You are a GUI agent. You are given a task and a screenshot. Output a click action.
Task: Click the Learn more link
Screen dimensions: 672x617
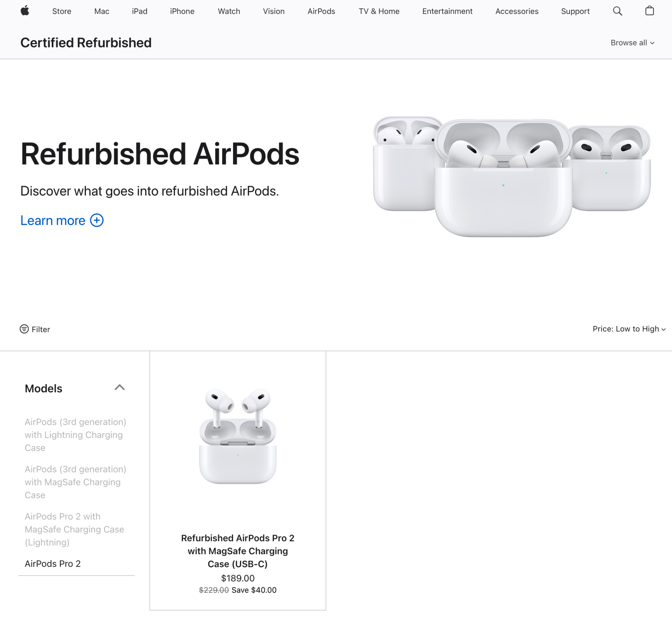53,220
